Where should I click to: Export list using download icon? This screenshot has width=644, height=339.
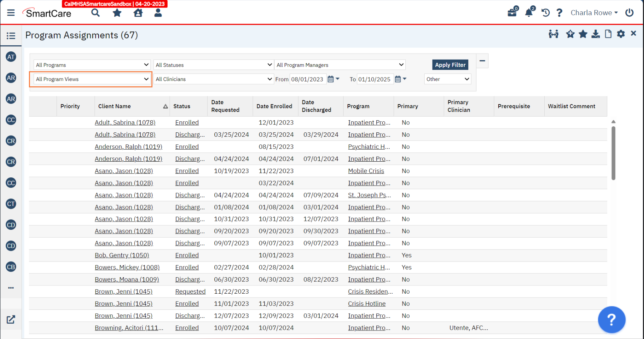tap(595, 34)
